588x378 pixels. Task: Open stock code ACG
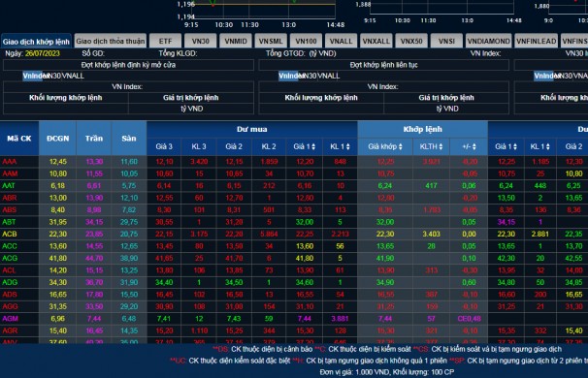point(10,258)
